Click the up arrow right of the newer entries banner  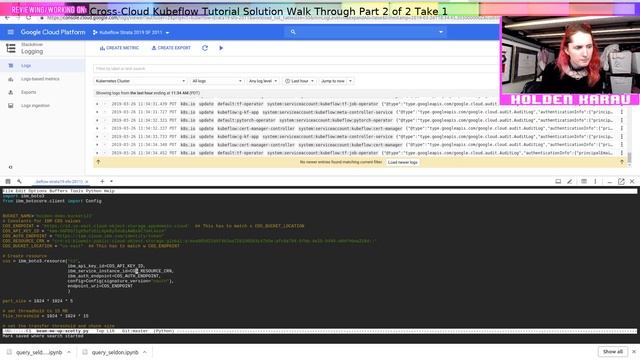622,162
